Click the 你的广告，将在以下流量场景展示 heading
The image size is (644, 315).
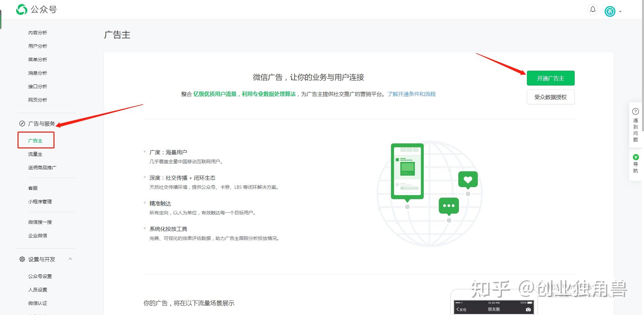(189, 303)
